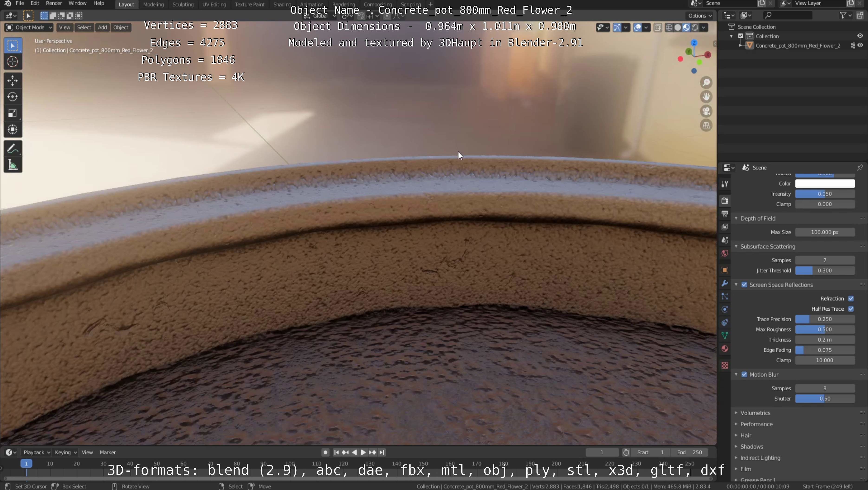
Task: Select the Scale tool
Action: click(13, 113)
